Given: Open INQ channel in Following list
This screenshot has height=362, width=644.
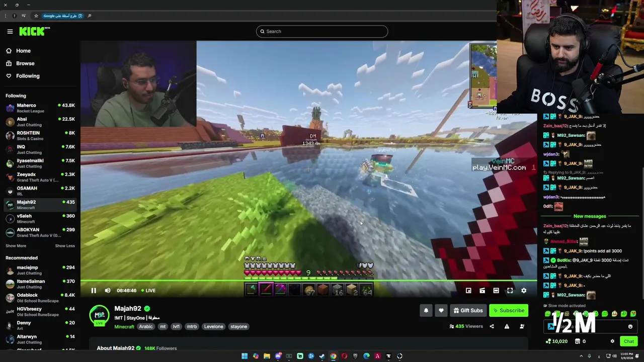Looking at the screenshot, I should pos(40,149).
